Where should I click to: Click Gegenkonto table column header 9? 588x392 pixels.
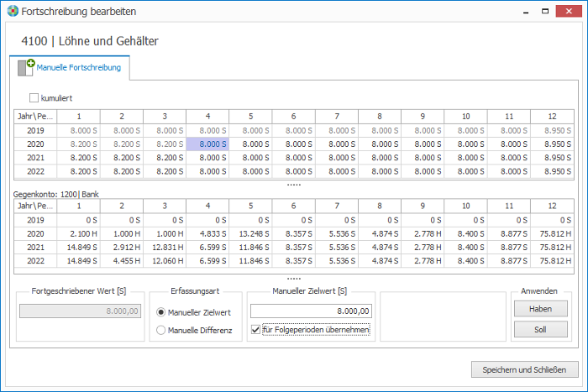[423, 206]
